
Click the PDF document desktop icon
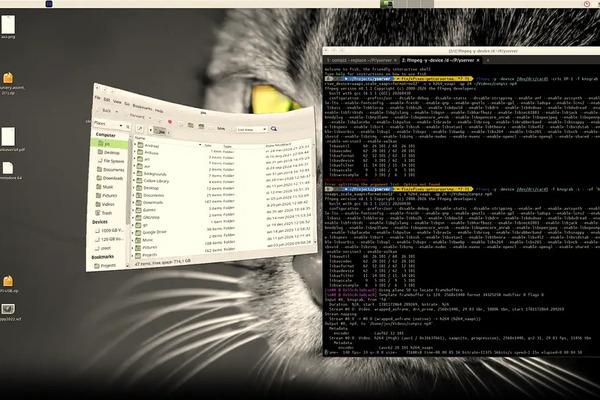point(8,139)
